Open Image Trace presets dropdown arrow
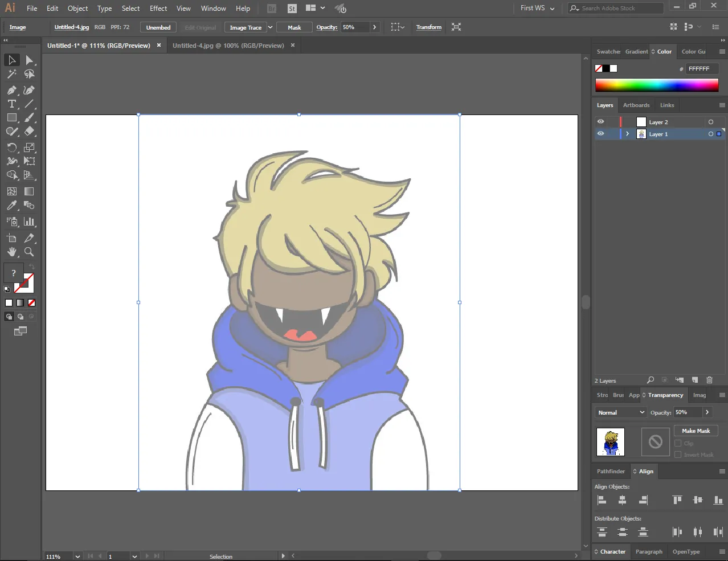This screenshot has width=728, height=561. [x=270, y=27]
